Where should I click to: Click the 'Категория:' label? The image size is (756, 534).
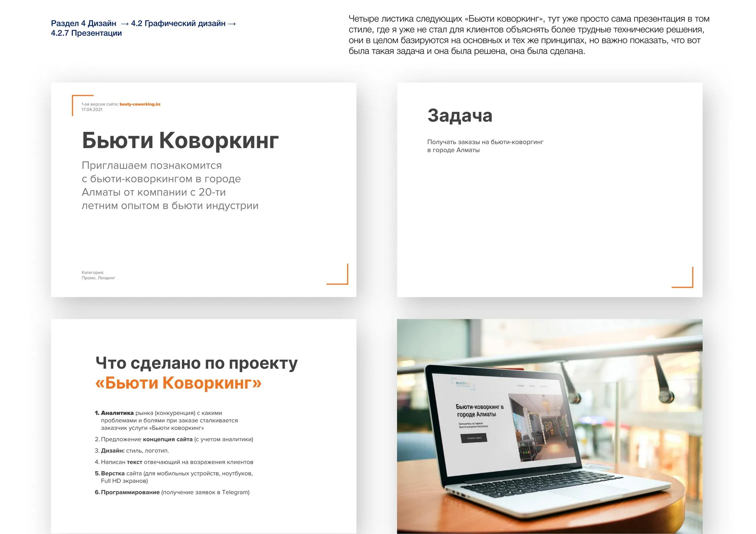[x=93, y=272]
